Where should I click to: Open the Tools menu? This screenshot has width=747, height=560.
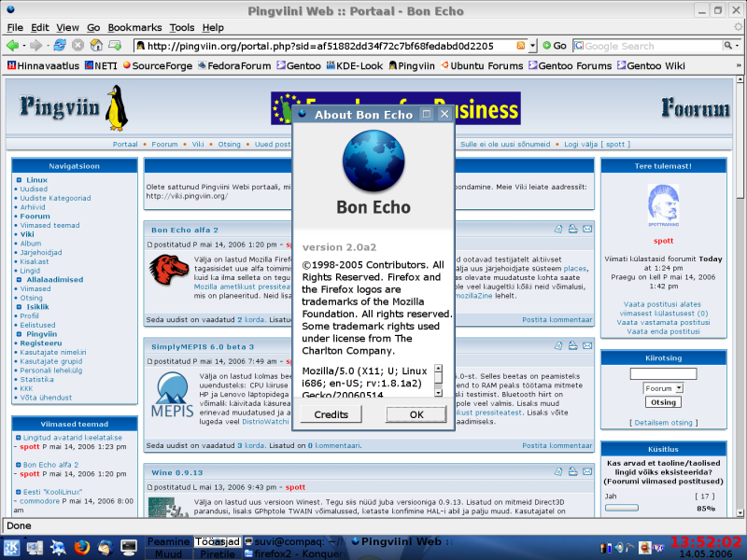tap(182, 28)
